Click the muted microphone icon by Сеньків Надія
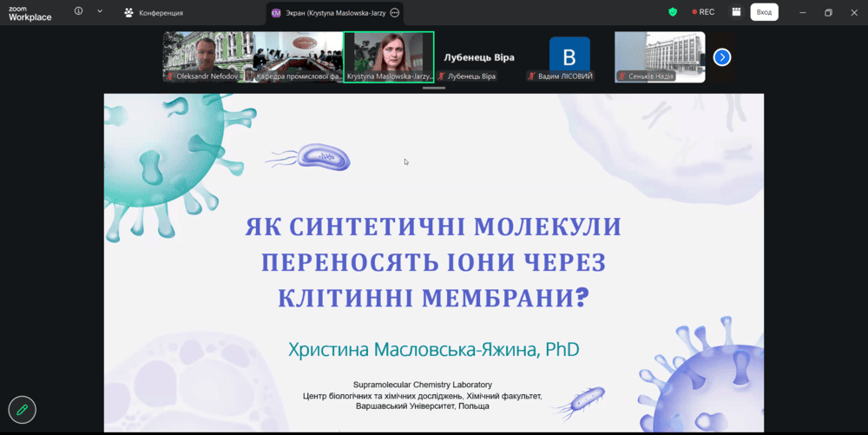This screenshot has height=435, width=868. 621,76
